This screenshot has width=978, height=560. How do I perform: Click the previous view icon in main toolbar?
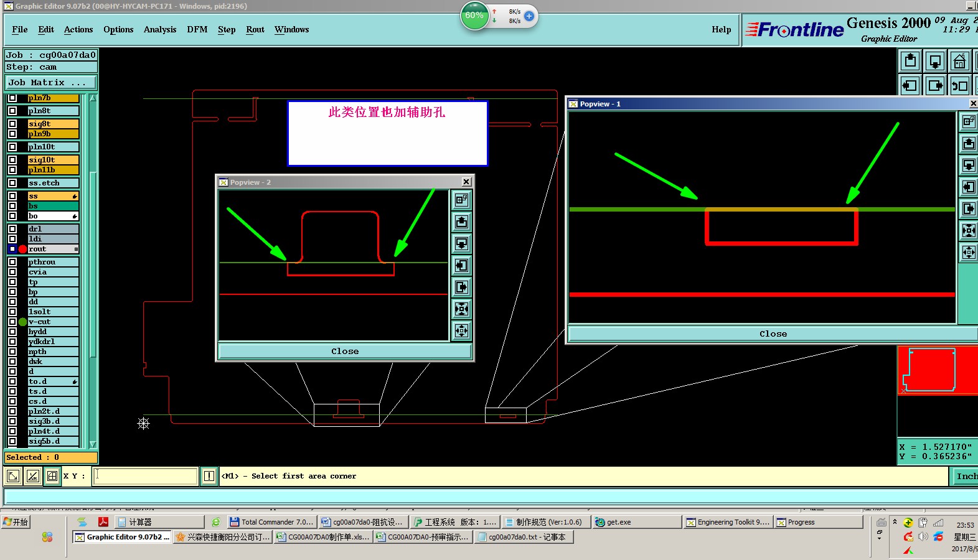(x=960, y=86)
